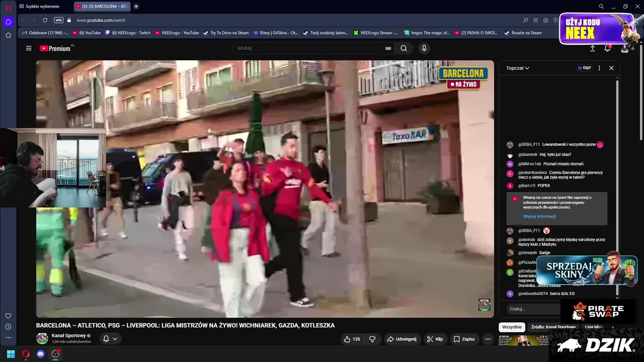Click the address bar find-in-page icon
644x362 pixels.
[x=526, y=20]
